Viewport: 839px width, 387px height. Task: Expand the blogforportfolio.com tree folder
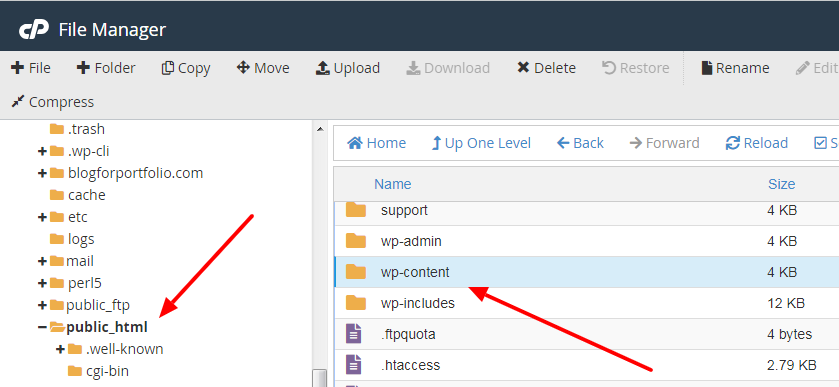(x=42, y=173)
